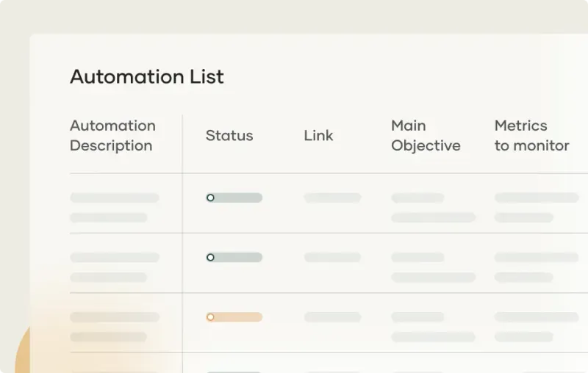Select the Automation Description column header

[x=112, y=136]
